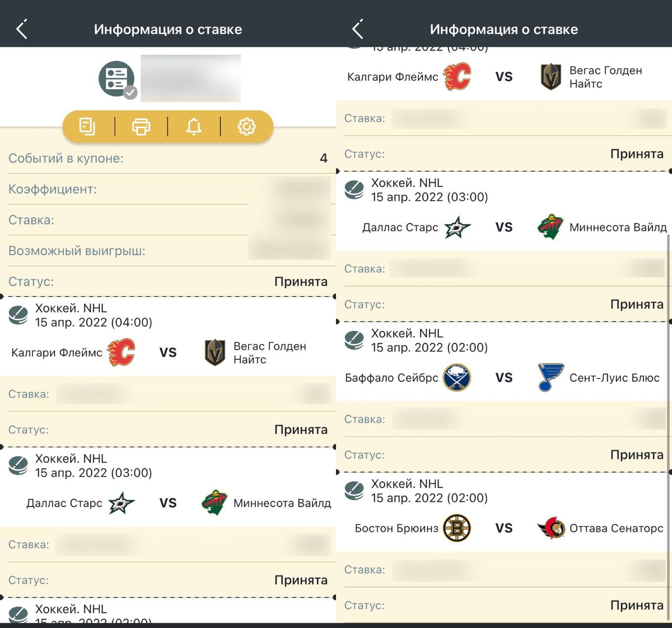The image size is (672, 628).
Task: Tap Minnesota Wild logo in left panel
Action: click(x=214, y=503)
